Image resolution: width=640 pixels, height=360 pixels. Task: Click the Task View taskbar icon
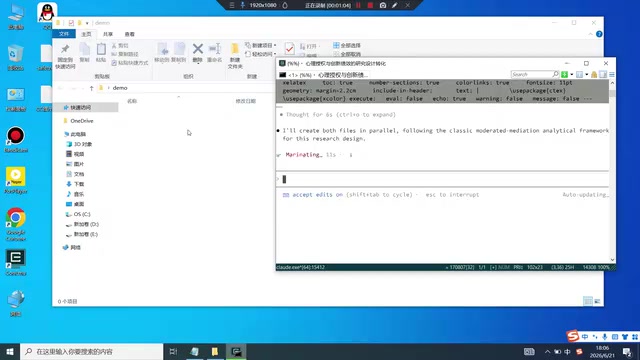point(173,351)
